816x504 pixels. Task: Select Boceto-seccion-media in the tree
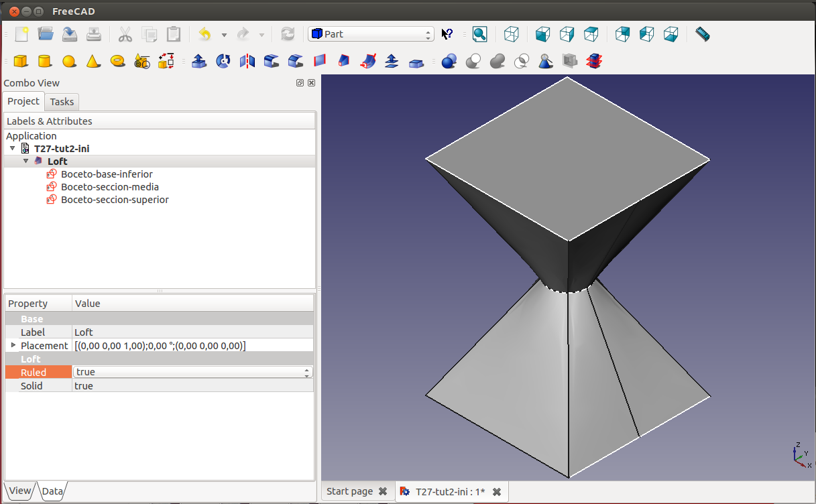[109, 187]
